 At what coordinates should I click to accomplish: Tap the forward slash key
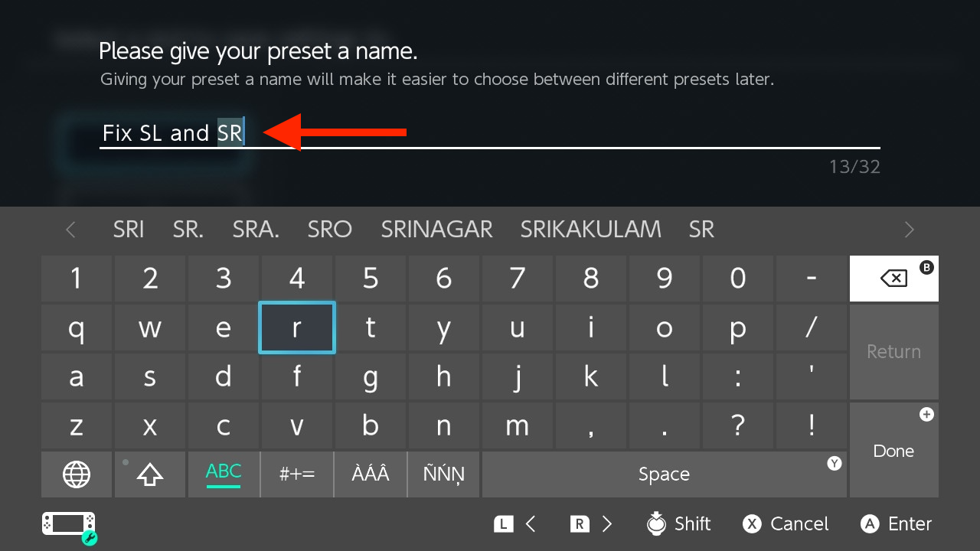tap(812, 328)
